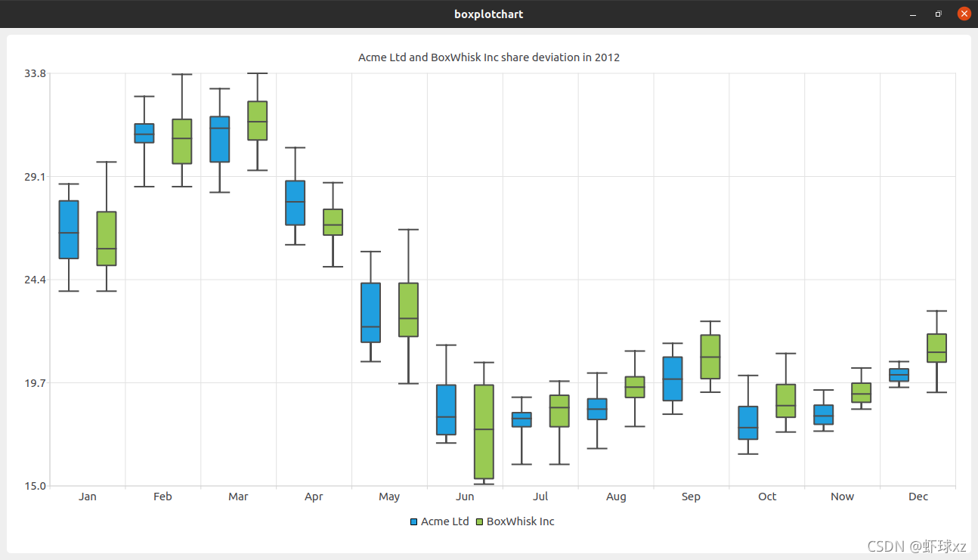Click the 15.0 y-axis value

click(x=35, y=485)
